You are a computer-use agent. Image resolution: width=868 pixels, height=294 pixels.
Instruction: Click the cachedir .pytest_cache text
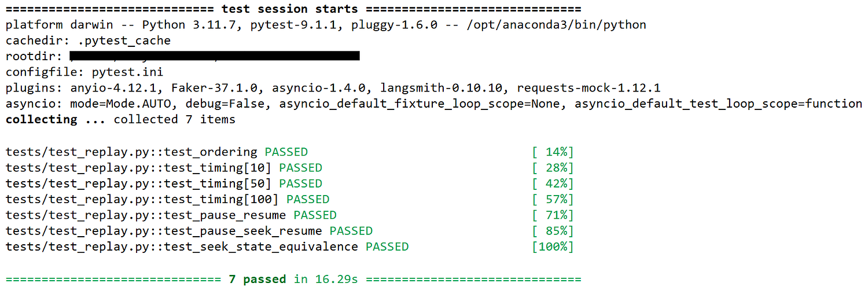tap(88, 41)
